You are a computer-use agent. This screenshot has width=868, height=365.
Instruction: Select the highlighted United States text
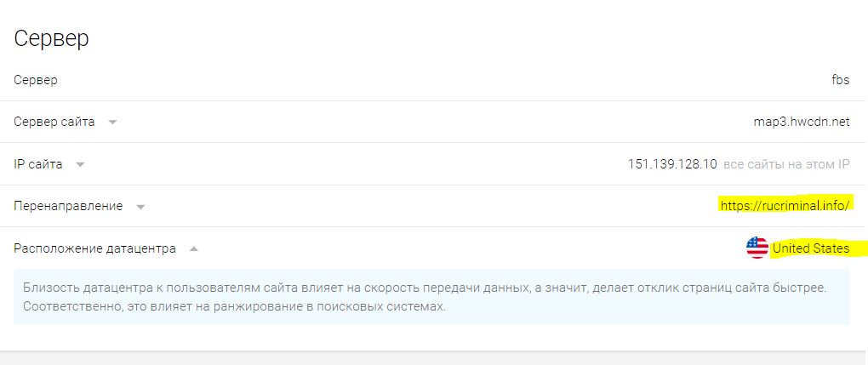(810, 248)
